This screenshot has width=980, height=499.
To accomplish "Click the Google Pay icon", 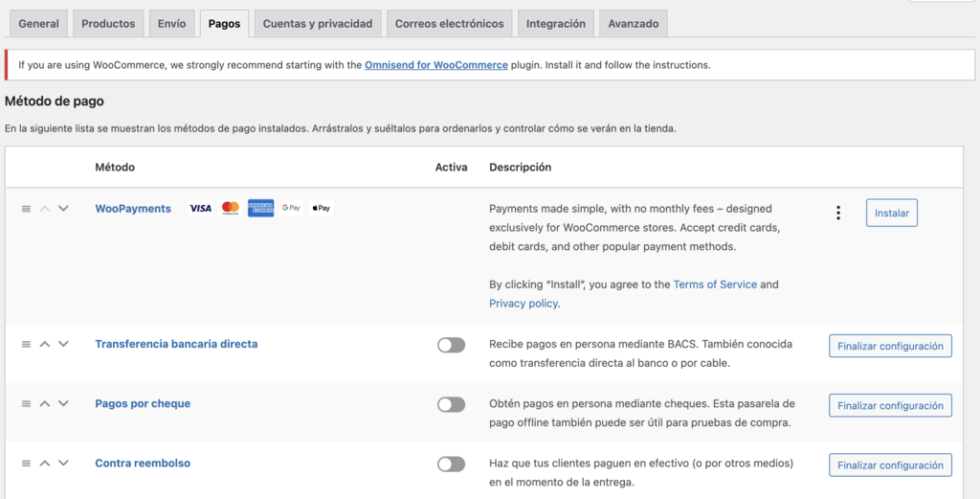I will [x=291, y=208].
